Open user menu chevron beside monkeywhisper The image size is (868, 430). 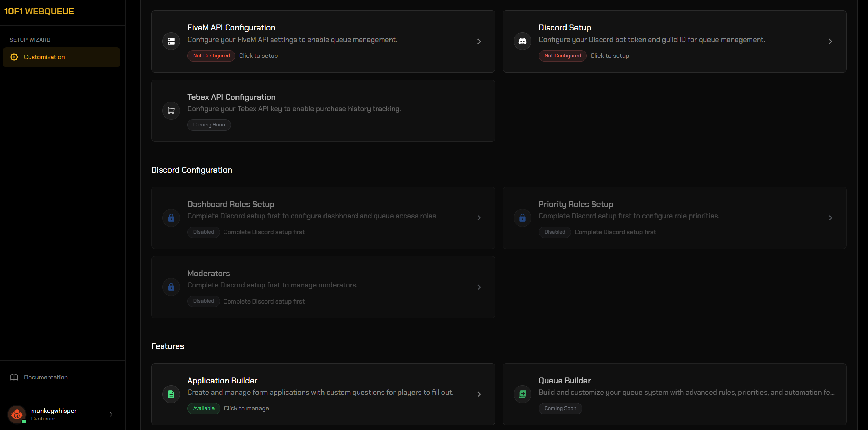pyautogui.click(x=111, y=414)
